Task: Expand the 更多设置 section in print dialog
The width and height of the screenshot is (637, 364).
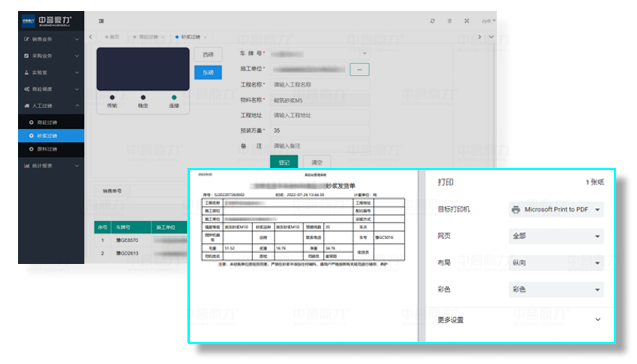Action: 520,320
